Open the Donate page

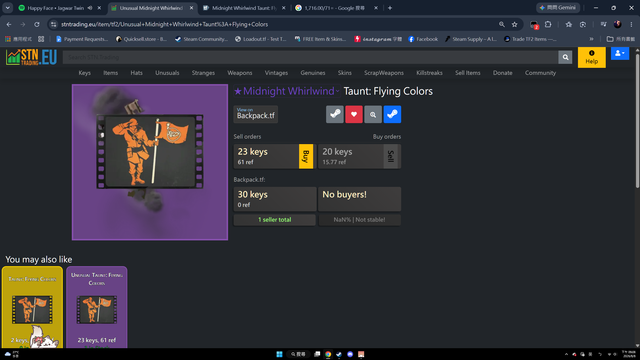pos(502,73)
